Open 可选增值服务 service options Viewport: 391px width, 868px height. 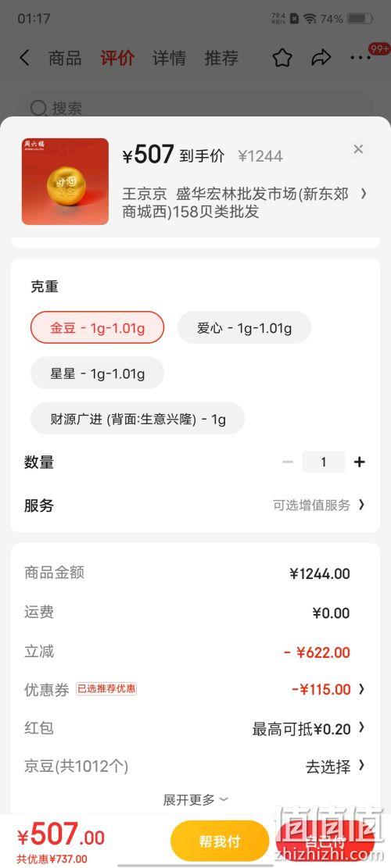click(x=319, y=505)
